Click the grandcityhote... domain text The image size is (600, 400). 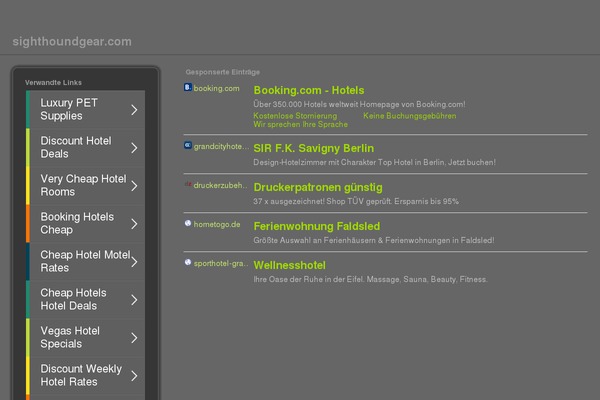click(x=221, y=147)
